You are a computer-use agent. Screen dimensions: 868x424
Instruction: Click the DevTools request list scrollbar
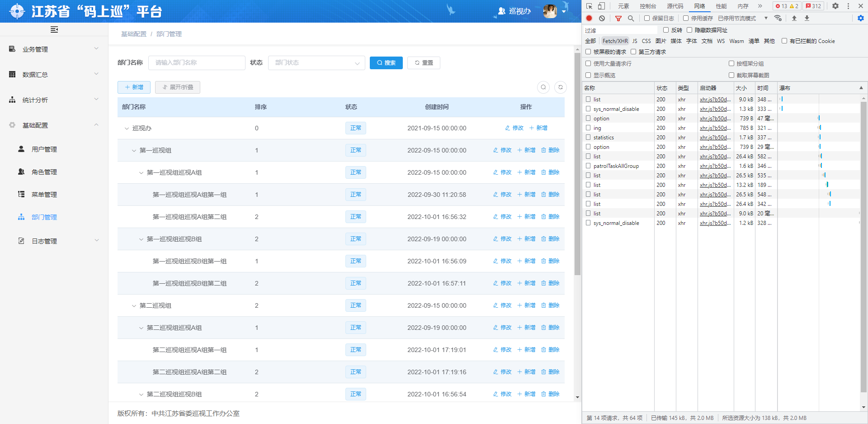coord(863,246)
